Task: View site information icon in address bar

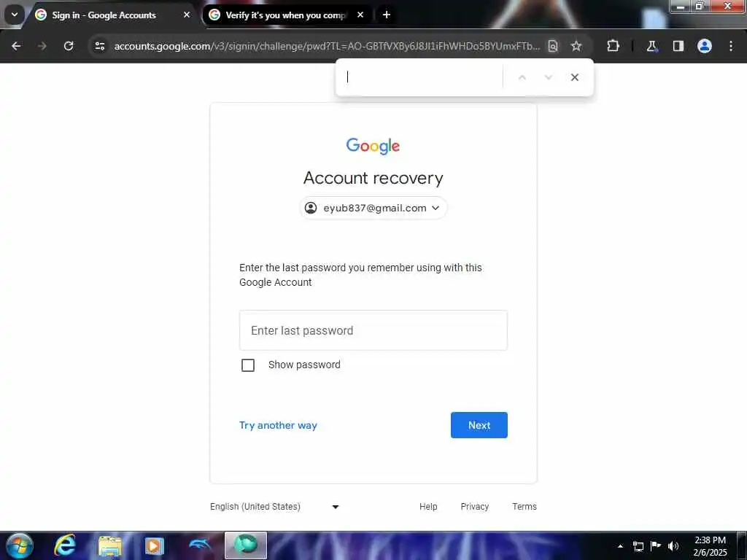Action: pos(99,46)
